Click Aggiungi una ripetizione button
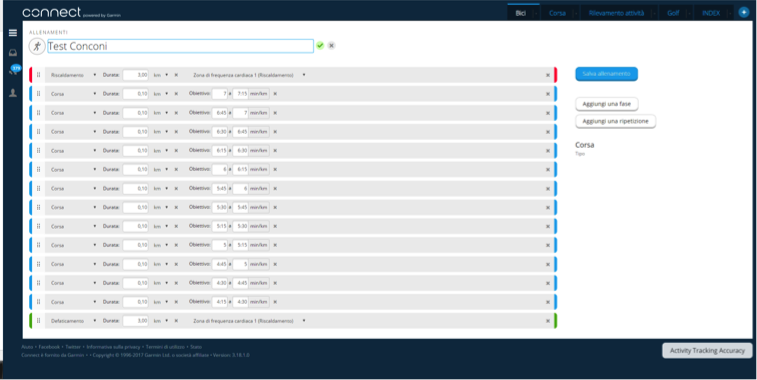 [616, 121]
